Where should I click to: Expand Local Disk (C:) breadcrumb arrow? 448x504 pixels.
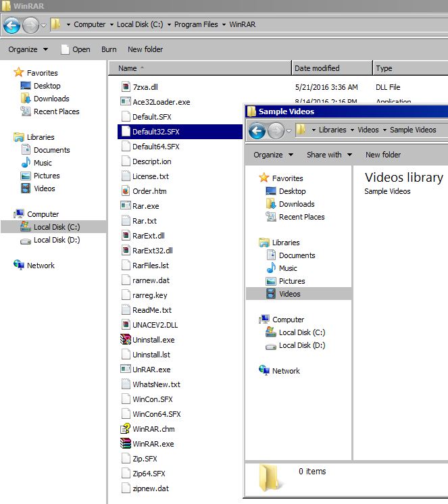169,25
